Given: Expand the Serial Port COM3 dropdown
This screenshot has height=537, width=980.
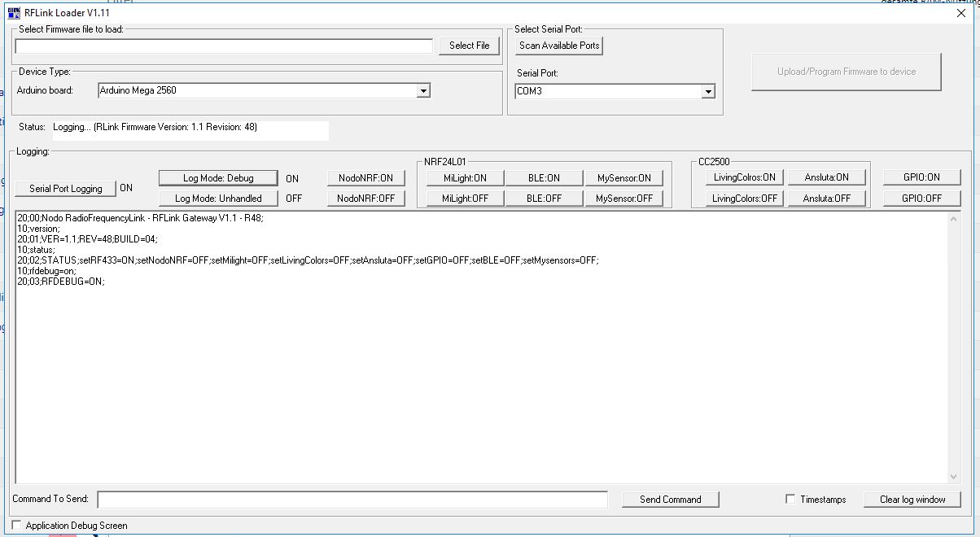Looking at the screenshot, I should pos(708,91).
